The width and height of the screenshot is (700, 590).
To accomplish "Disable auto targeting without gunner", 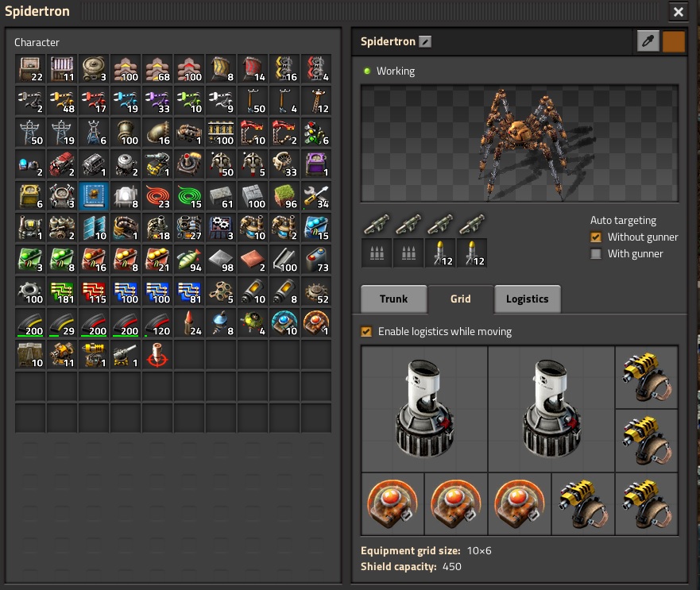I will click(596, 237).
